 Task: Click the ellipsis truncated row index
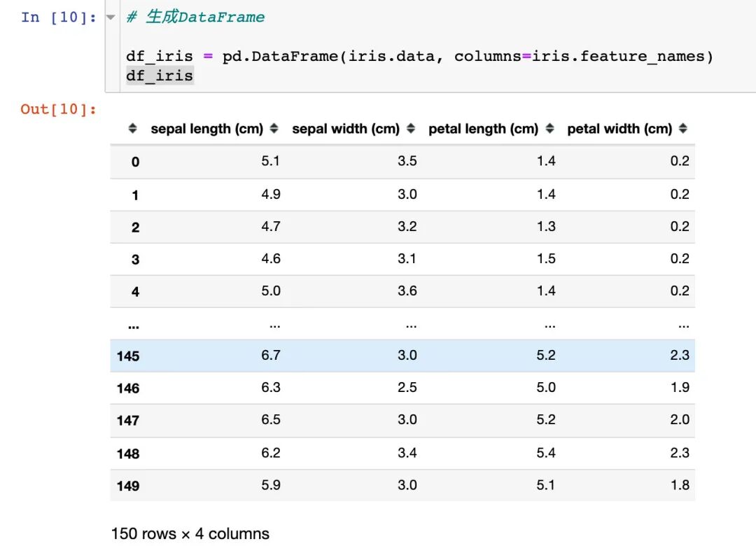point(134,327)
